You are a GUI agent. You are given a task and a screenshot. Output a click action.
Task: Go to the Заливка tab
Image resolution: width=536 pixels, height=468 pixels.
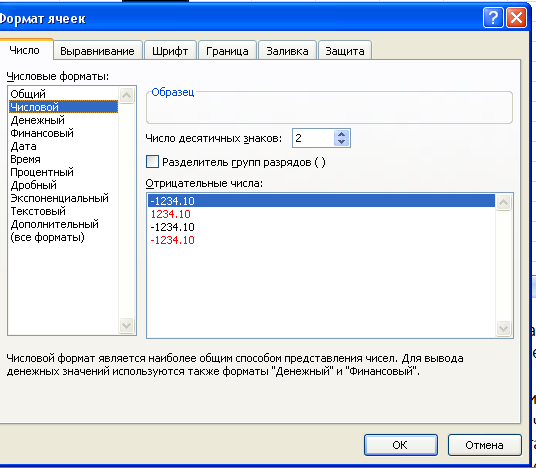287,51
